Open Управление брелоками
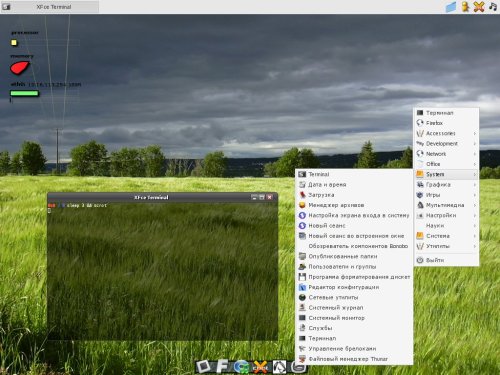Viewport: 500px width, 375px height. pyautogui.click(x=354, y=349)
